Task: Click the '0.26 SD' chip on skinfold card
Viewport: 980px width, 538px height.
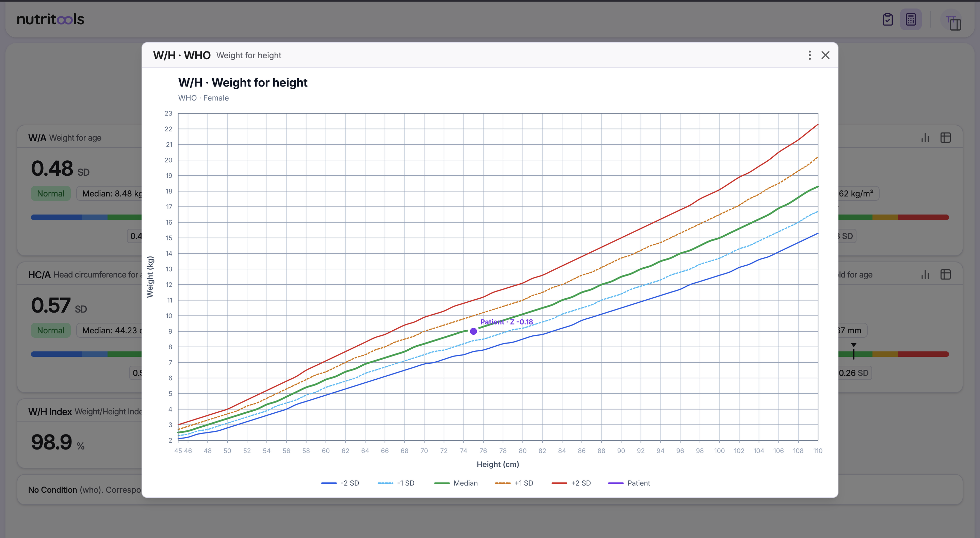Action: [855, 373]
